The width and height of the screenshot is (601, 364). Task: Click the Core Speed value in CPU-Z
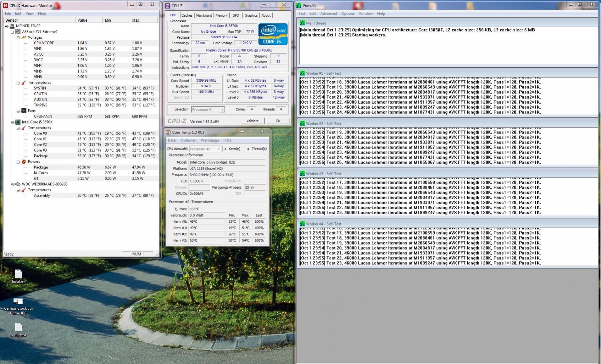[x=206, y=81]
